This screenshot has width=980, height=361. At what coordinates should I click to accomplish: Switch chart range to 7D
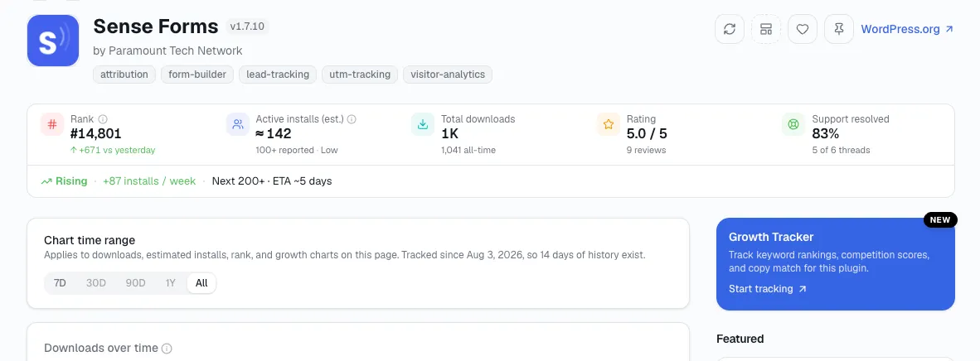[x=60, y=283]
